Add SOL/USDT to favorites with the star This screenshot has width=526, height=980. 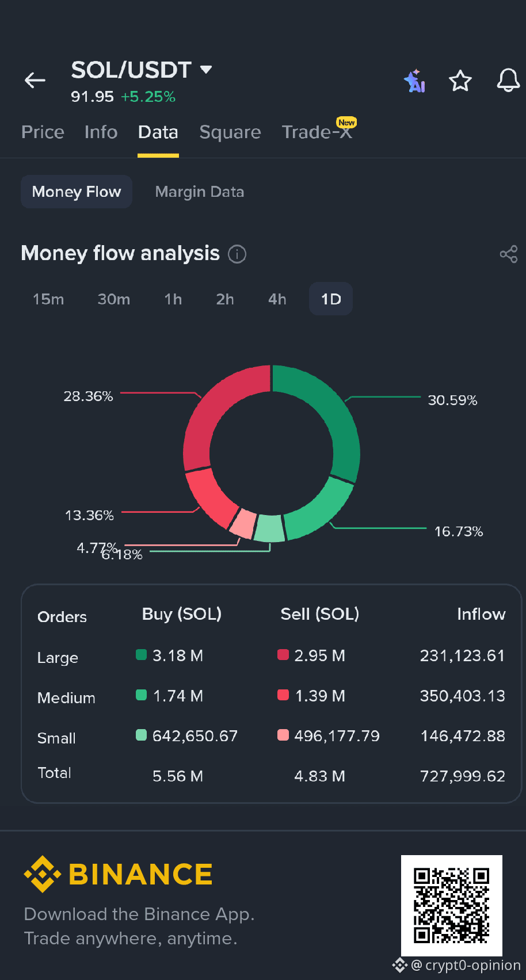pyautogui.click(x=460, y=81)
